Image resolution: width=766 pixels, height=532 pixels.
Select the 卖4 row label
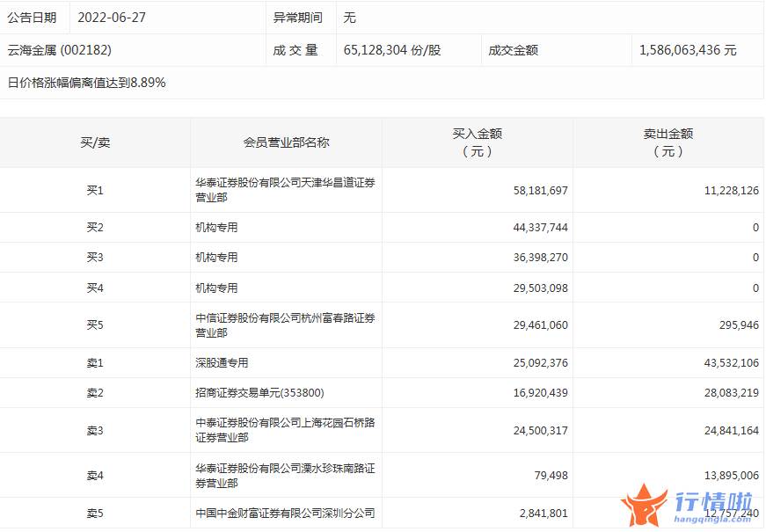point(95,476)
